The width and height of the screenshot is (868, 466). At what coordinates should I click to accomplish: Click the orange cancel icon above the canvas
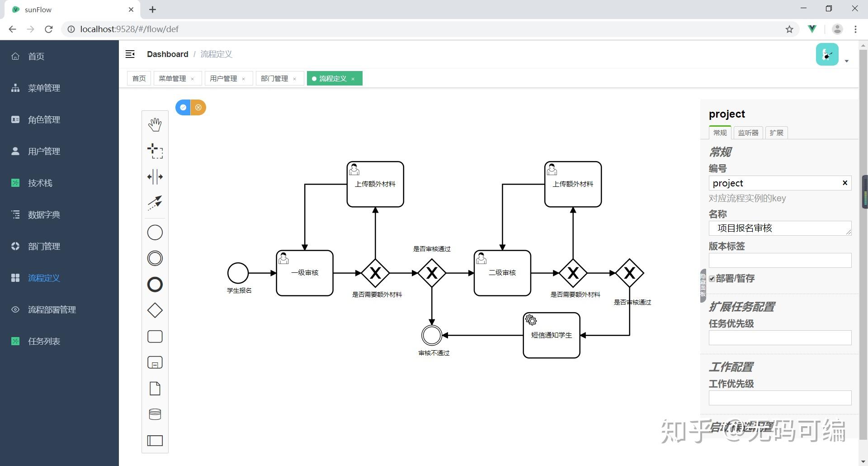199,107
